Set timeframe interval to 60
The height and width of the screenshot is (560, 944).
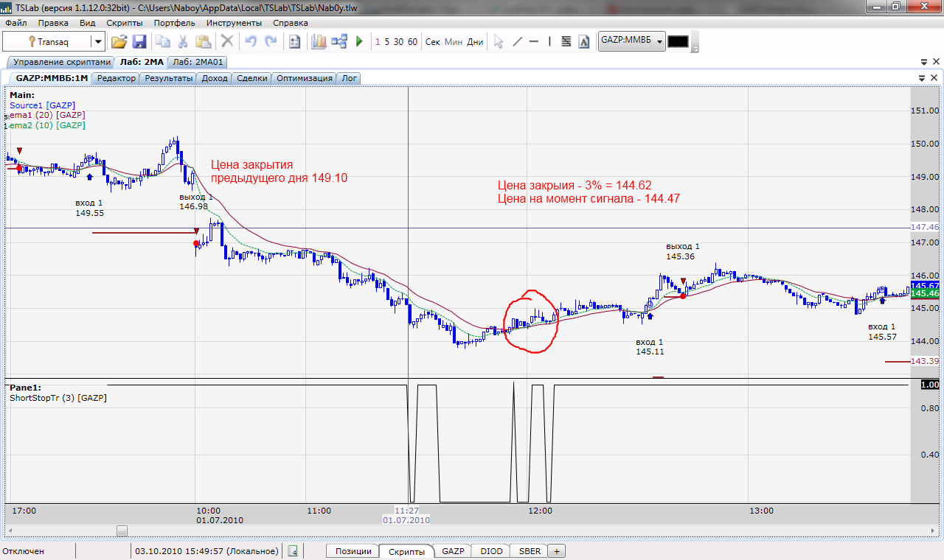(x=412, y=41)
